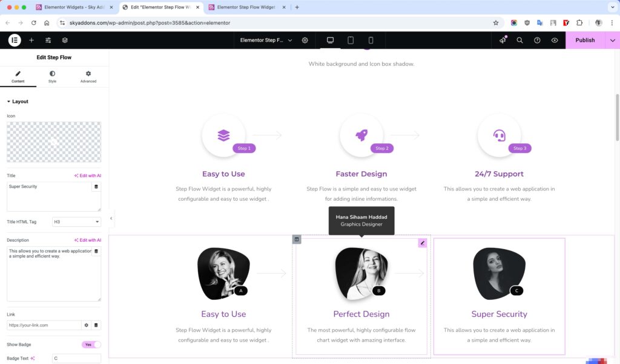Switch to mobile preview mode
Image resolution: width=620 pixels, height=364 pixels.
click(371, 41)
